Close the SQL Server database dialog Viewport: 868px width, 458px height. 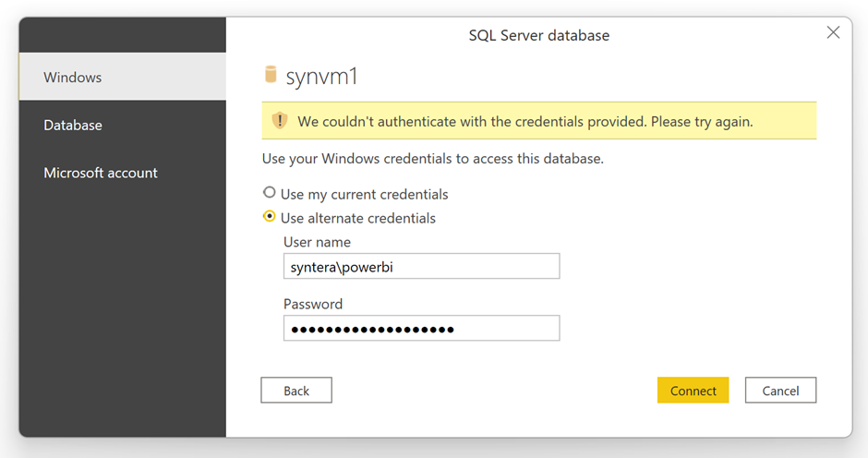tap(833, 32)
